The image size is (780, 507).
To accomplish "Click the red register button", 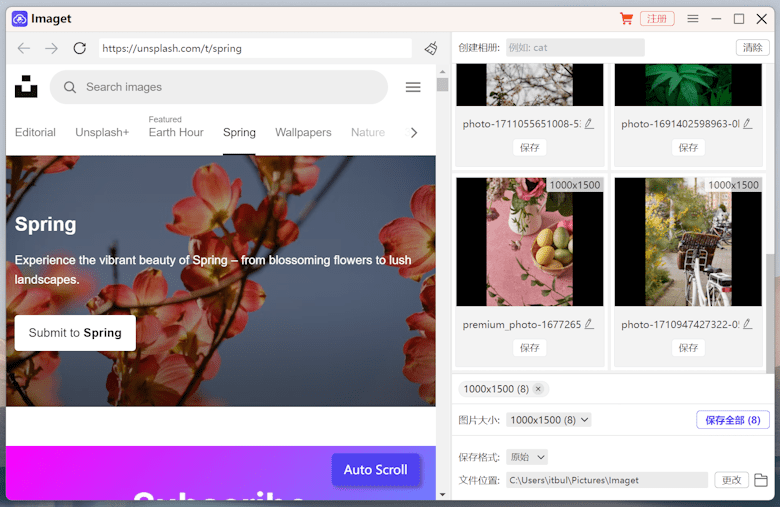I will [x=657, y=19].
